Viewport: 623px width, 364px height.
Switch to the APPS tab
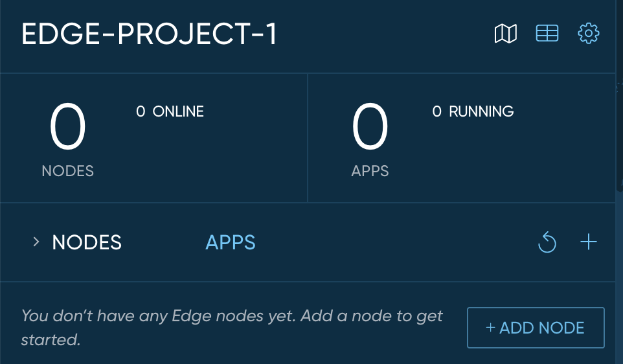pos(230,242)
